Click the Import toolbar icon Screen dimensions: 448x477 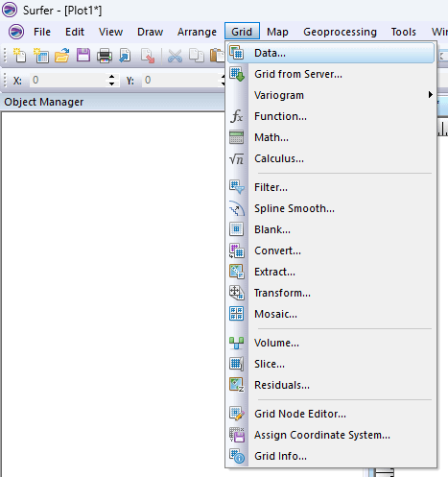click(125, 56)
